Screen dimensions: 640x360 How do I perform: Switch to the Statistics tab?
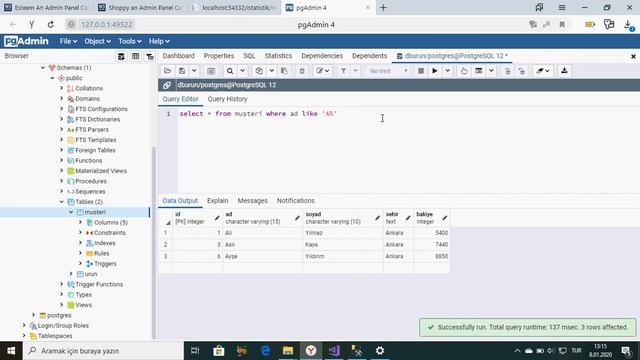[278, 56]
